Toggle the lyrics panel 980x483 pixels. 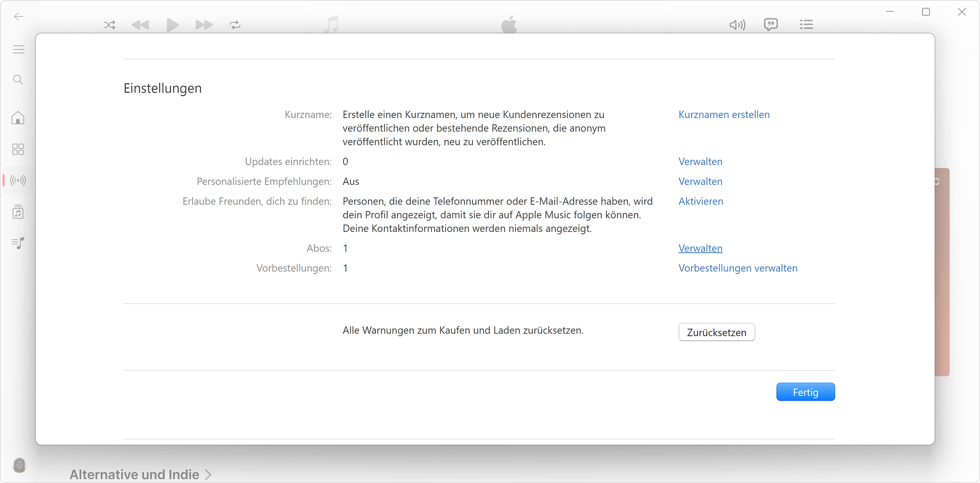coord(771,24)
